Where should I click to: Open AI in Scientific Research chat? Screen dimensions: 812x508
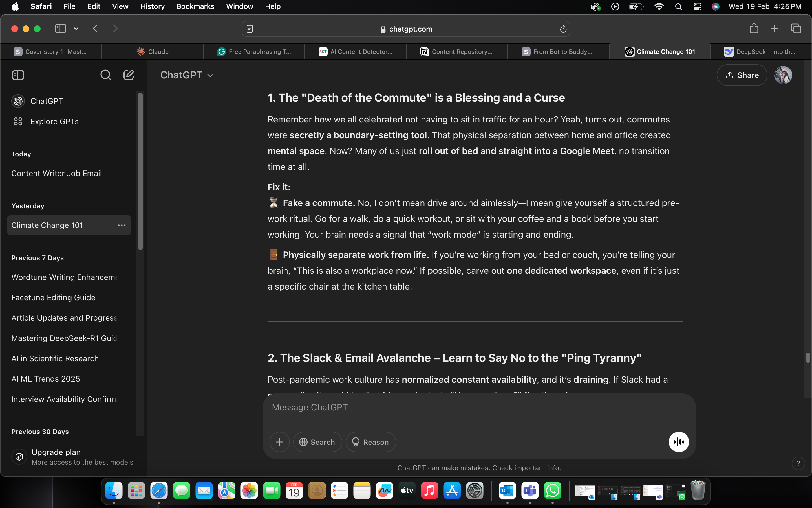(x=69, y=358)
